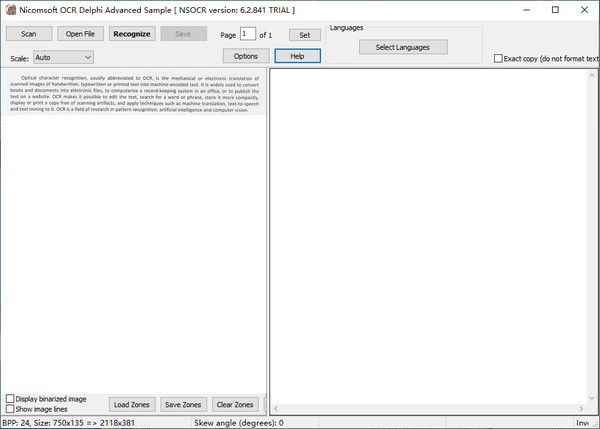Maximize the application window
This screenshot has width=600, height=429.
pos(555,10)
